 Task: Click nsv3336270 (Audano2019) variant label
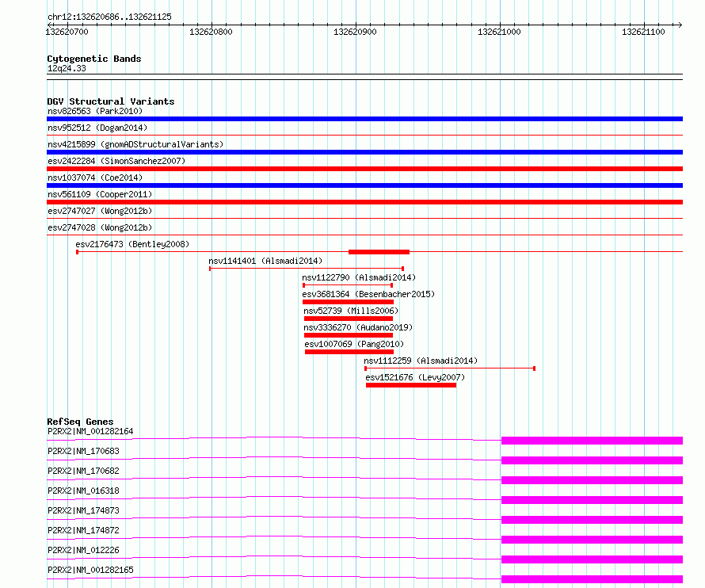click(358, 327)
